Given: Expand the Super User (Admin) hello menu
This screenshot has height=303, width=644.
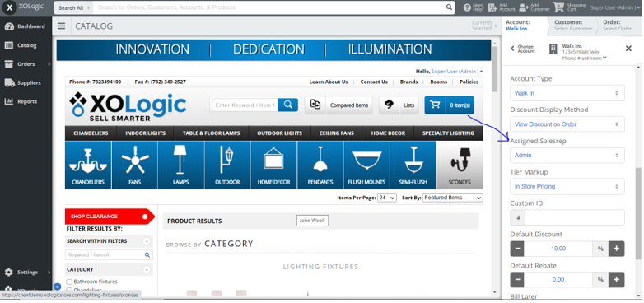Looking at the screenshot, I should (x=457, y=72).
